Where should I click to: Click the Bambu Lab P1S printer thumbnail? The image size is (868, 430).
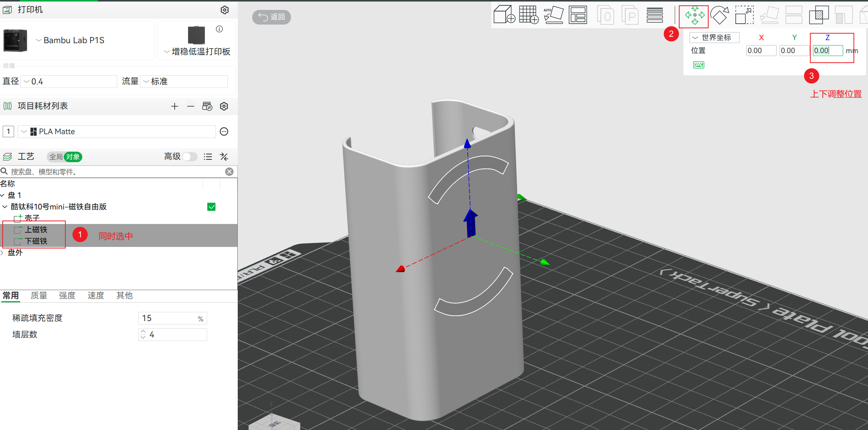pyautogui.click(x=15, y=40)
